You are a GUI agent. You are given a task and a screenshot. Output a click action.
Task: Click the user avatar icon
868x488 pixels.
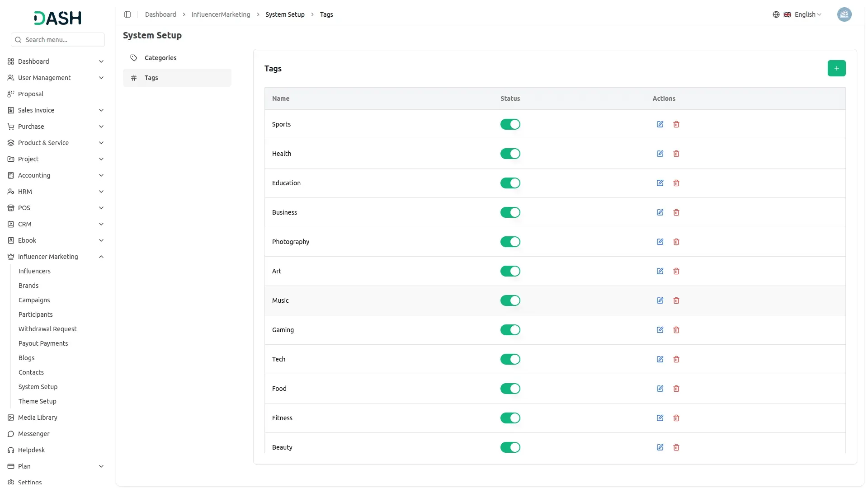point(844,14)
